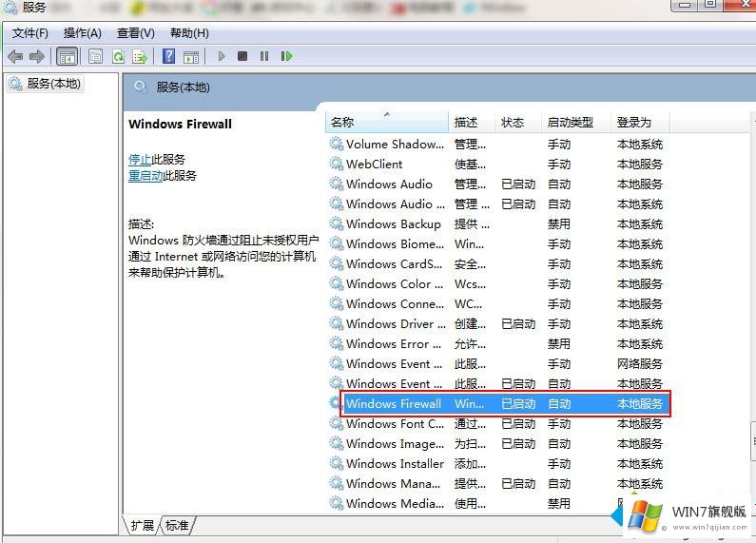Switch to the 标准 tab
This screenshot has width=756, height=543.
point(177,525)
